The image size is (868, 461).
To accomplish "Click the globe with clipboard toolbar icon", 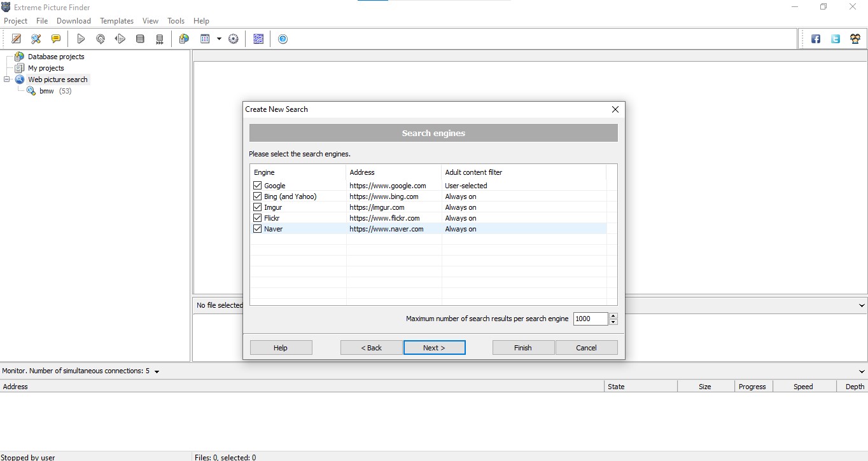I will (184, 39).
